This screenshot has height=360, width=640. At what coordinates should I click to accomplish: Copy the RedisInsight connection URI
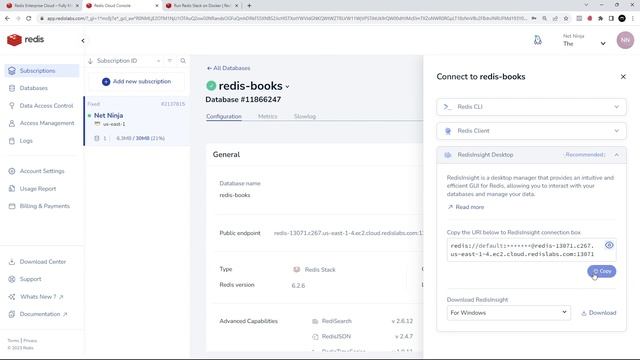tap(602, 271)
